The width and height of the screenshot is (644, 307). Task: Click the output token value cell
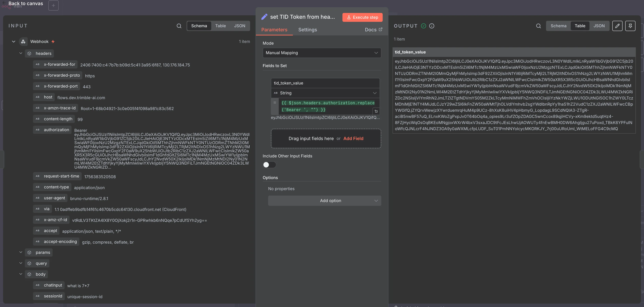[x=514, y=95]
